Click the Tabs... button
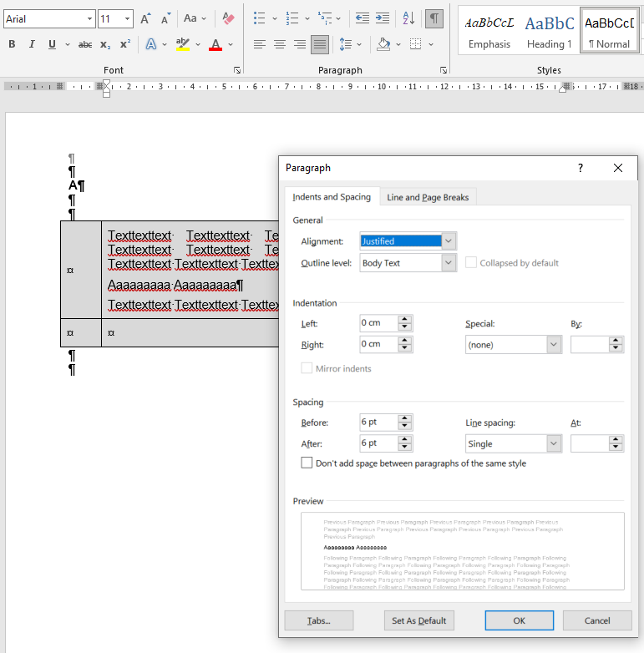 tap(319, 620)
